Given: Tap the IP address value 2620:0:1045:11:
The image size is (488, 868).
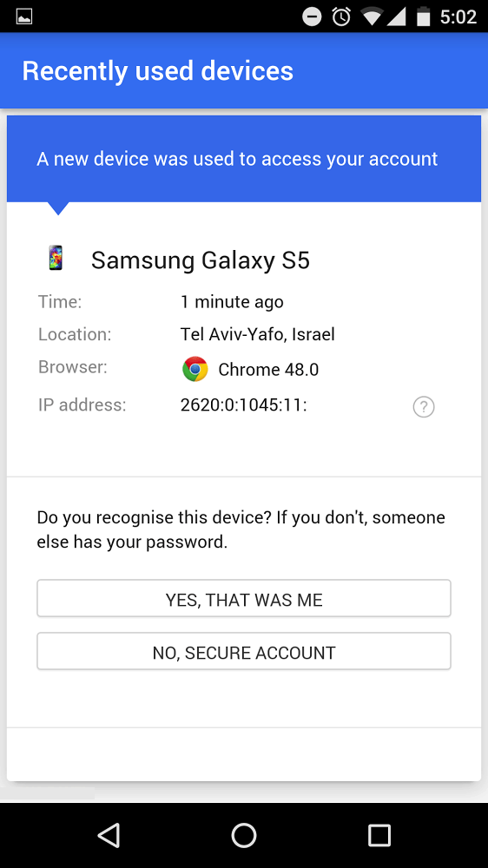Looking at the screenshot, I should click(x=244, y=405).
